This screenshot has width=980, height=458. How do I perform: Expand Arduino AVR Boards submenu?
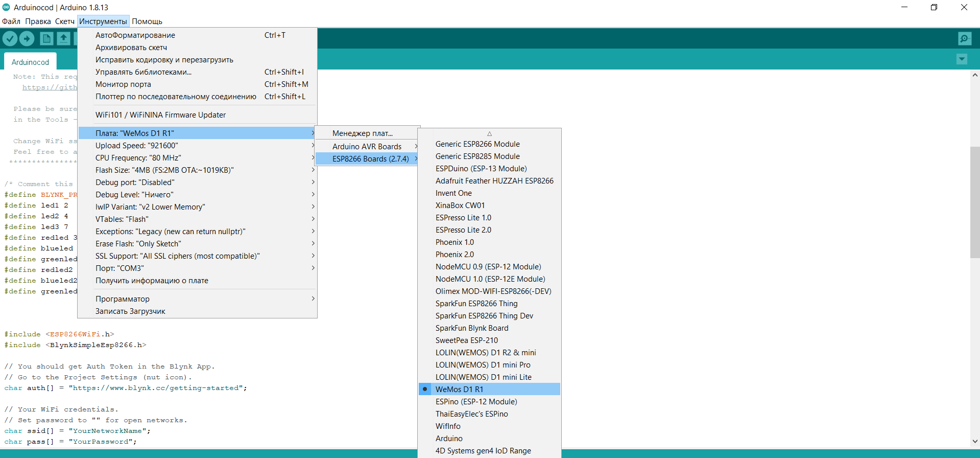[367, 147]
